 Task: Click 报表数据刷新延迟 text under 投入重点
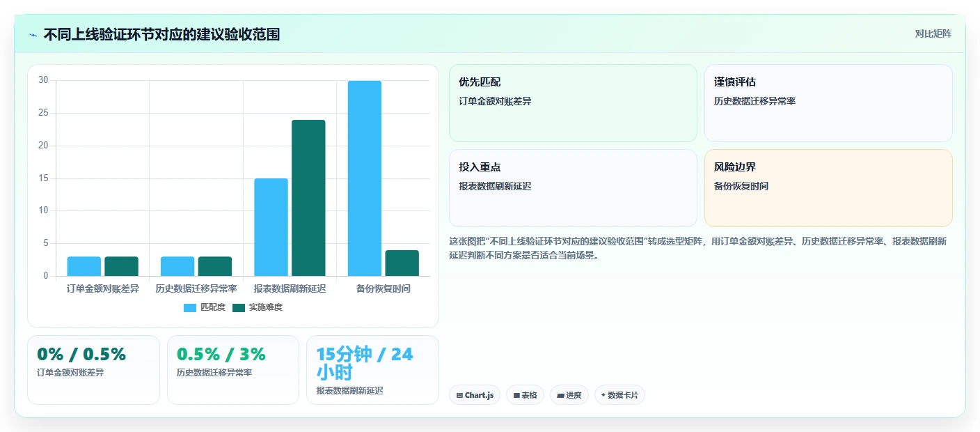(x=495, y=187)
